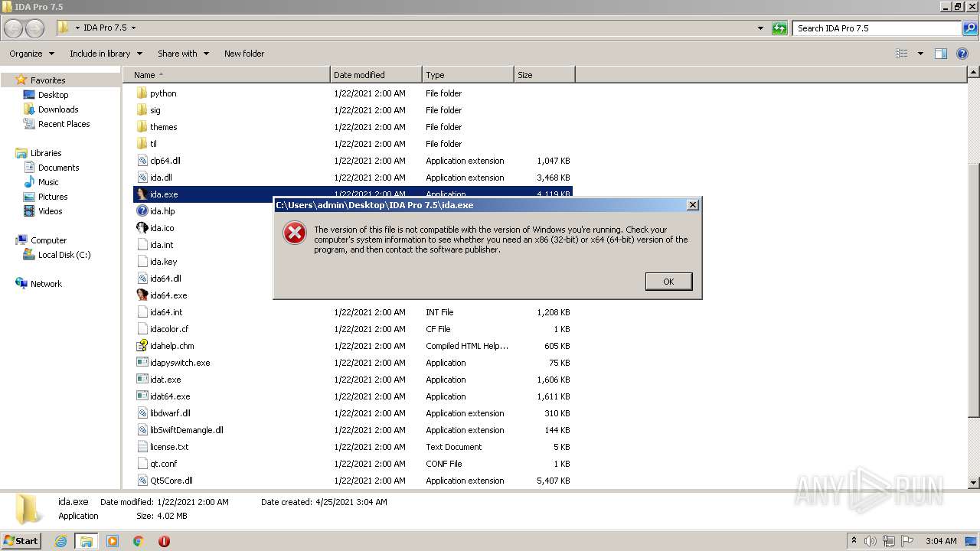
Task: Select the sig folder icon
Action: 142,110
